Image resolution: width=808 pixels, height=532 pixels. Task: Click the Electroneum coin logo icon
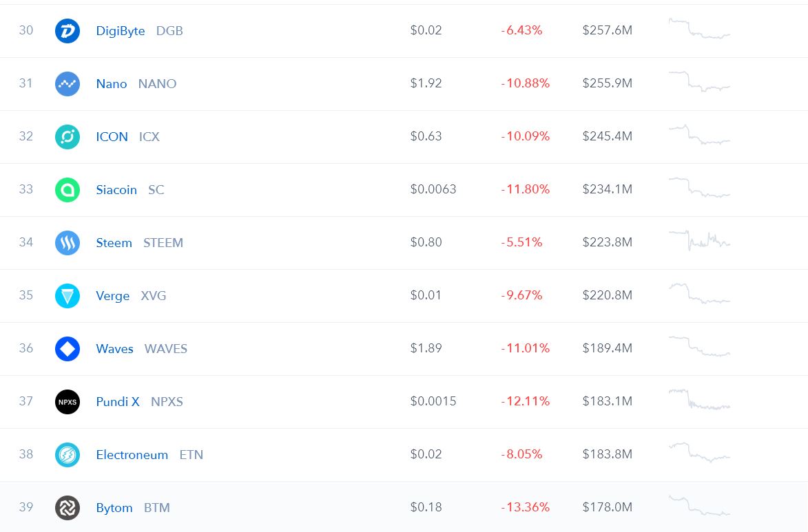click(x=68, y=455)
